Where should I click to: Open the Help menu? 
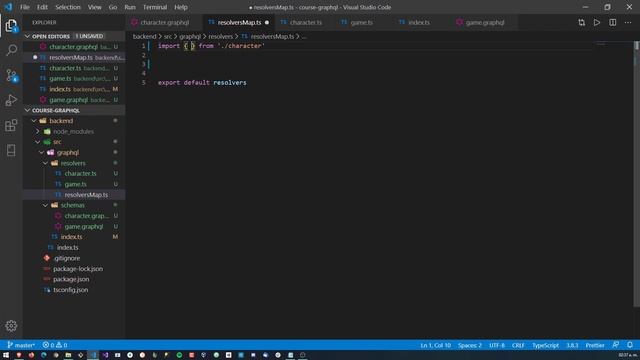pyautogui.click(x=181, y=7)
